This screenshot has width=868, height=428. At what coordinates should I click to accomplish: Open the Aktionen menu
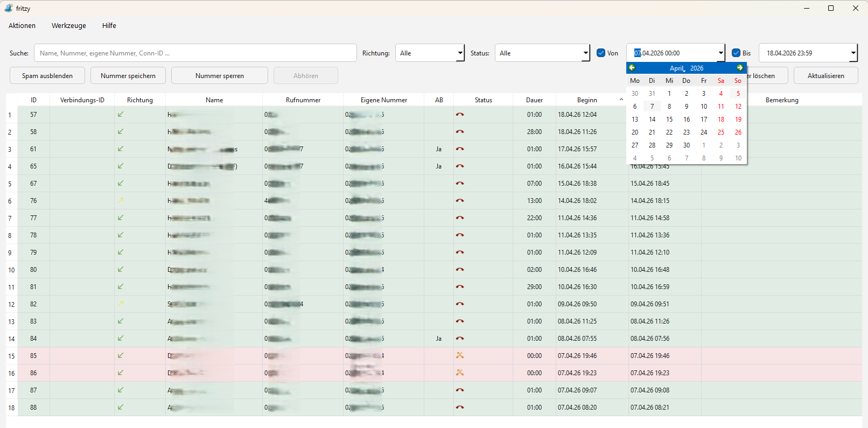(x=22, y=25)
